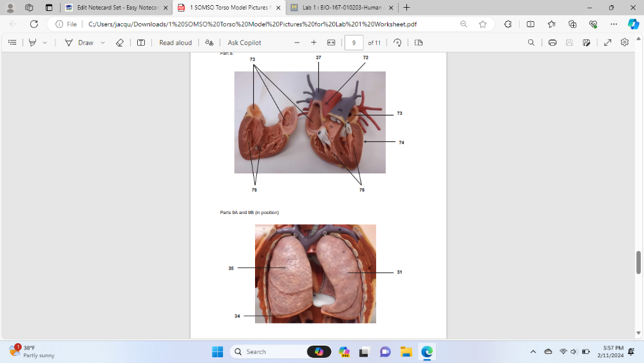Switch to Edit Notecard Set tab
The image size is (644, 363).
[116, 8]
